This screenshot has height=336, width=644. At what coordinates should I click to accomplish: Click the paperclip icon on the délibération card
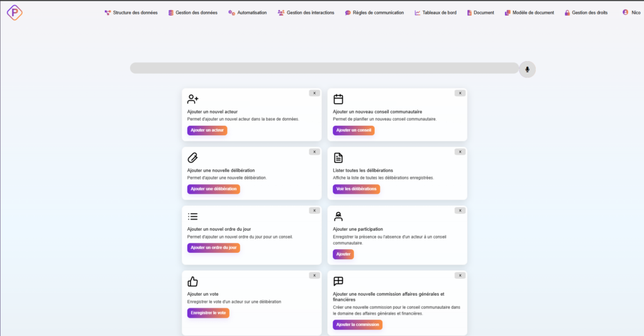(x=193, y=157)
